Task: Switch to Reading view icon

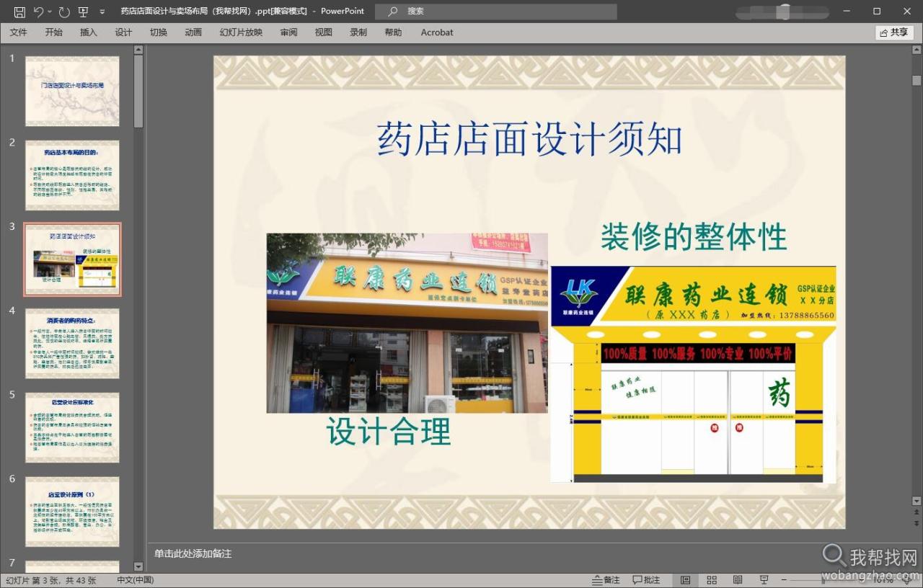Action: click(738, 580)
